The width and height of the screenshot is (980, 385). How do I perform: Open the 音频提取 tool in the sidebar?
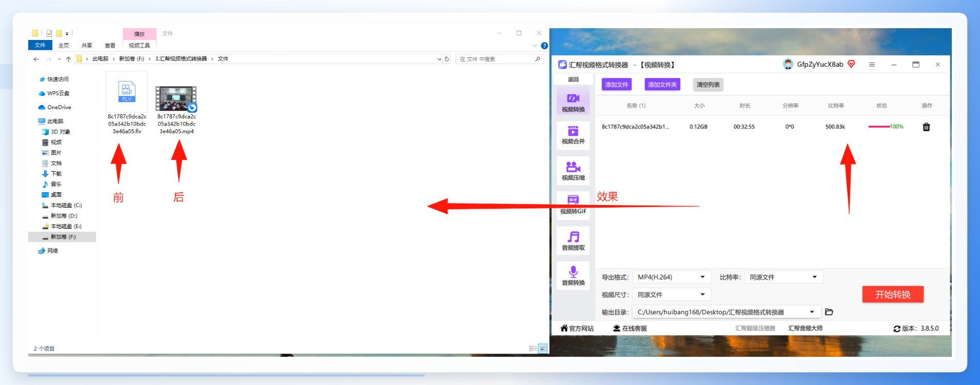tap(573, 240)
